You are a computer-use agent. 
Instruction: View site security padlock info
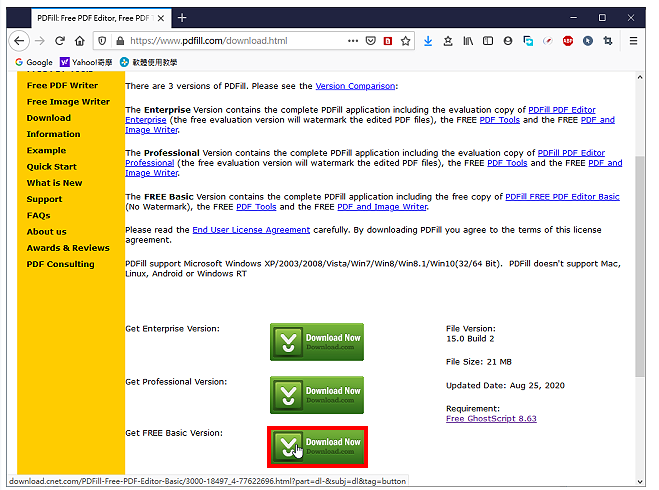pos(120,41)
